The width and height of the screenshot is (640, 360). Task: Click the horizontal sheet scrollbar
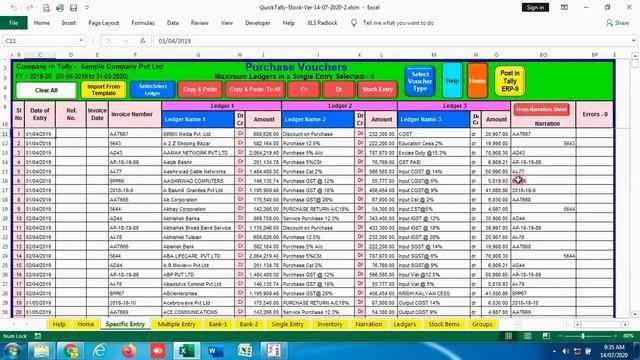point(600,324)
